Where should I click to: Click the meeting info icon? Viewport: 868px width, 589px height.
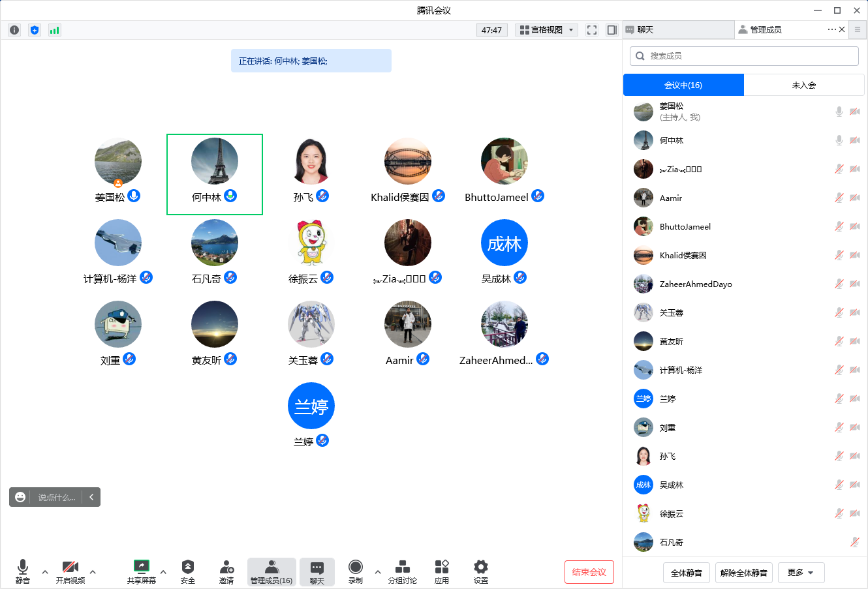pyautogui.click(x=14, y=30)
